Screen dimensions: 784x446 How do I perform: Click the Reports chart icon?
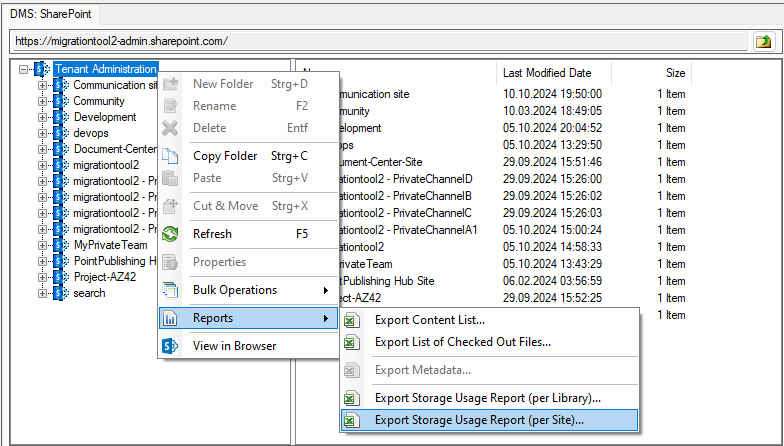[170, 318]
